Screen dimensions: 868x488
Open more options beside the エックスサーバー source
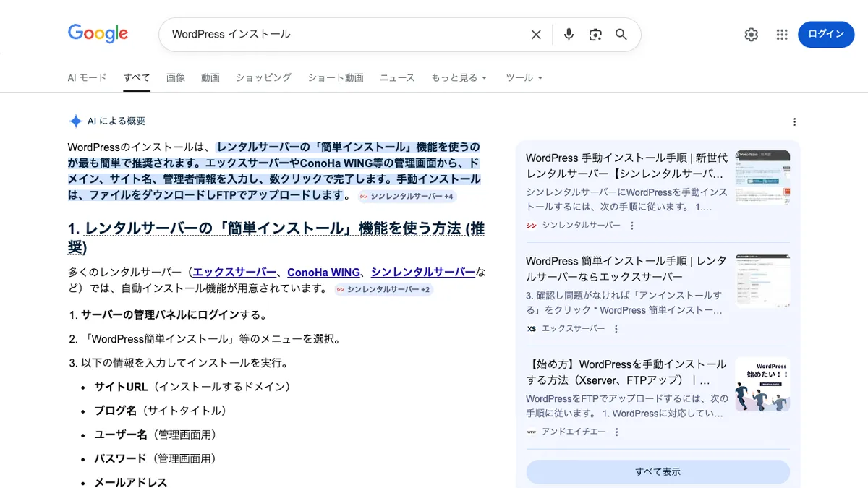616,328
